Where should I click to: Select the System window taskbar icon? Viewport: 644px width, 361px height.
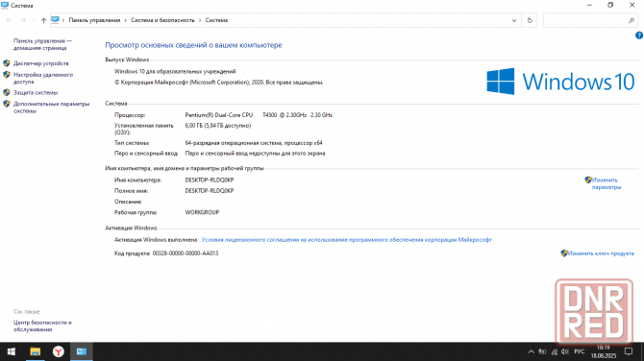pos(82,351)
